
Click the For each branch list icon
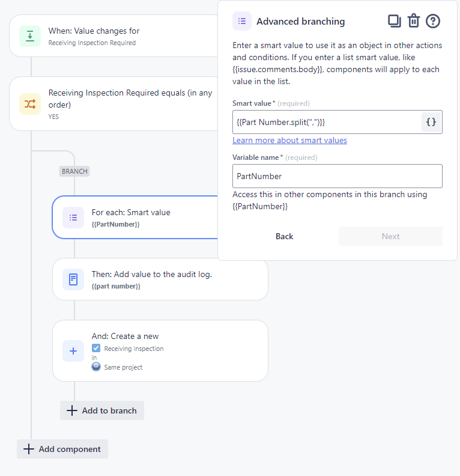click(73, 218)
